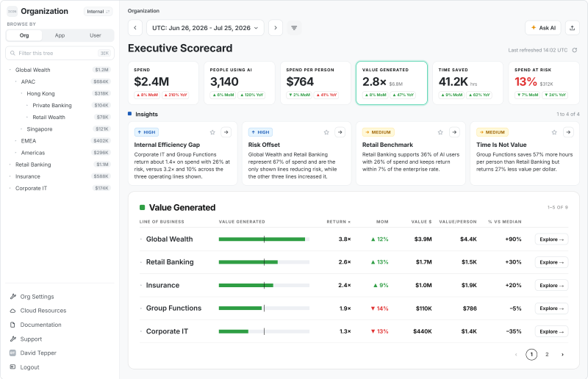
Task: Click the Retail Banking value generated bar
Action: [x=264, y=262]
